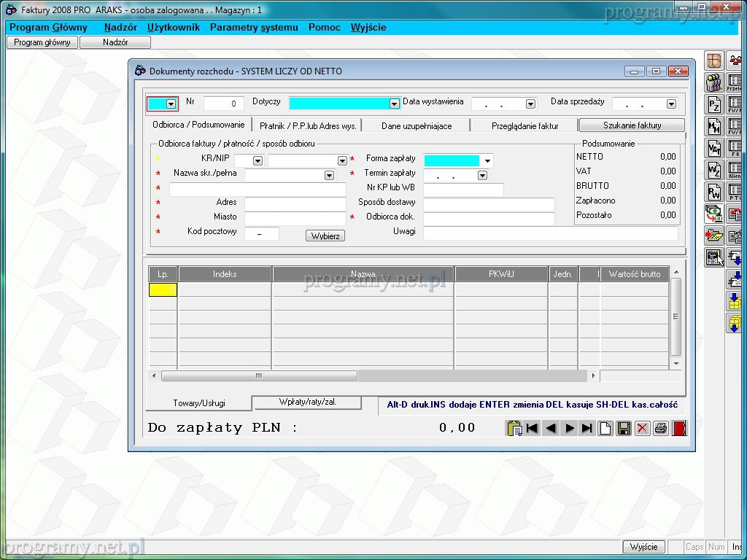Click the PZ document icon in sidebar
Screen dimensions: 747x560
(713, 104)
